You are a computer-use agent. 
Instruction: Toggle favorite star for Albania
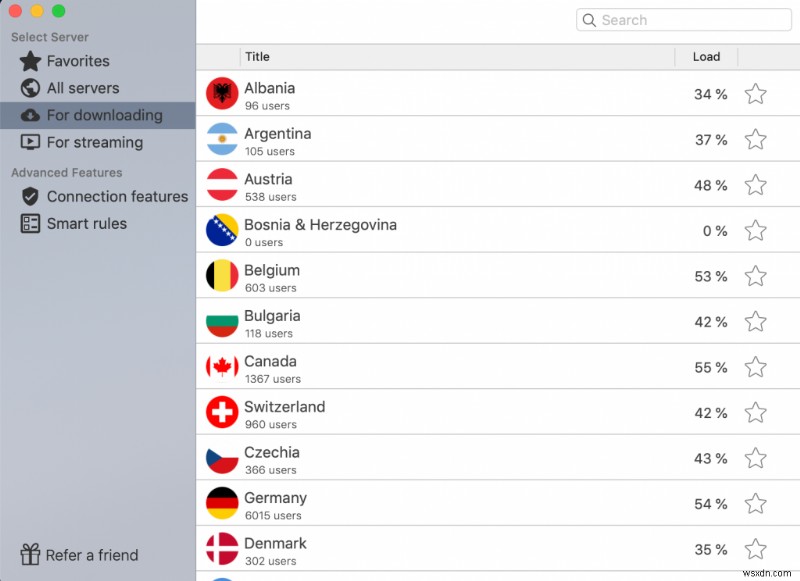tap(756, 94)
